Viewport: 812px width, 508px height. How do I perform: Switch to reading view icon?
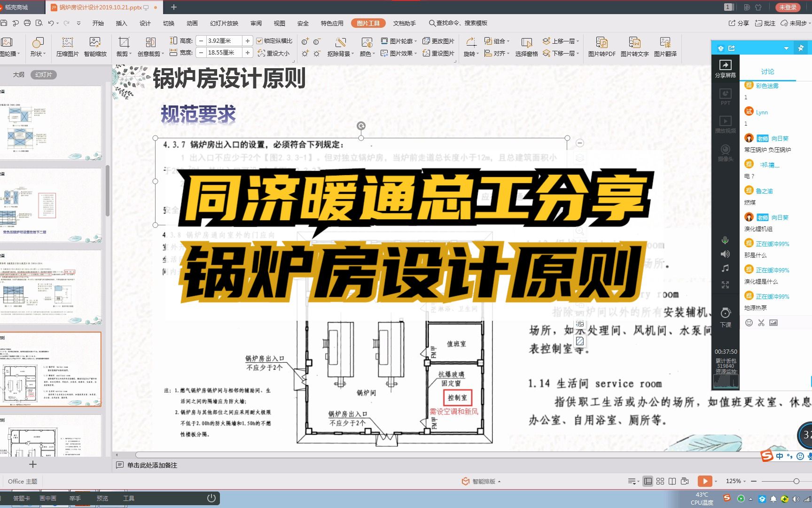(672, 481)
